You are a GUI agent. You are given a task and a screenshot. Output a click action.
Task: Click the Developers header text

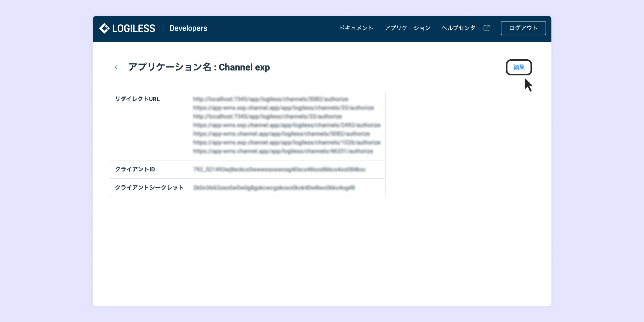(188, 28)
